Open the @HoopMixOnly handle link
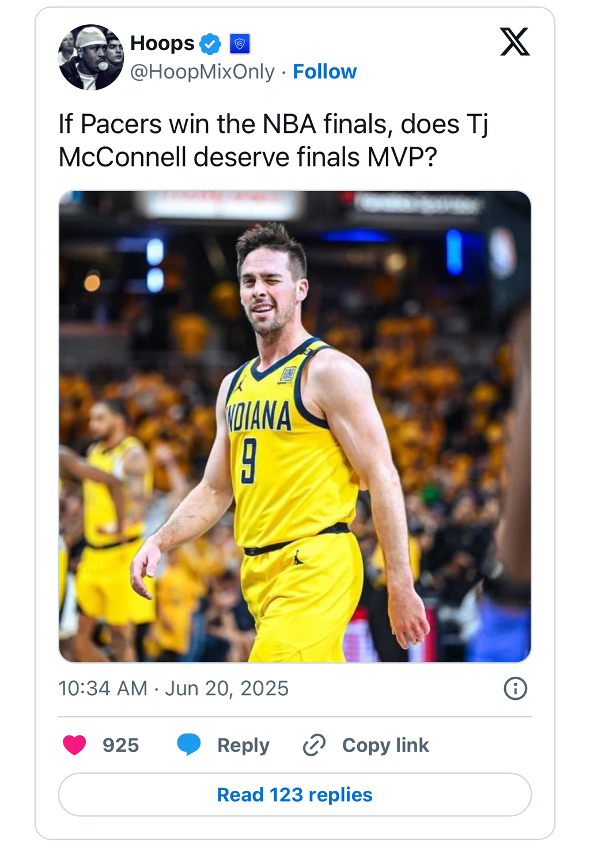Image resolution: width=590 pixels, height=868 pixels. (202, 72)
